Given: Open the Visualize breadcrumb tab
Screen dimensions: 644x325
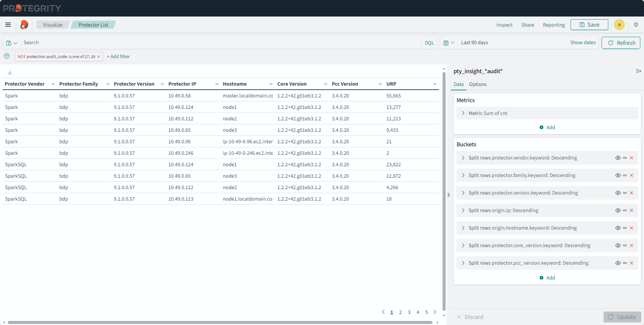Looking at the screenshot, I should pos(53,25).
